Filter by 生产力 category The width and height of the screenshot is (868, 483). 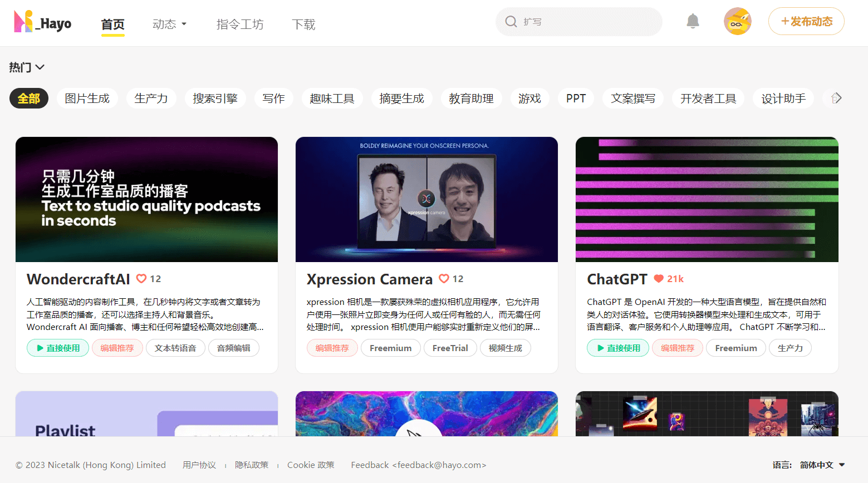(151, 98)
